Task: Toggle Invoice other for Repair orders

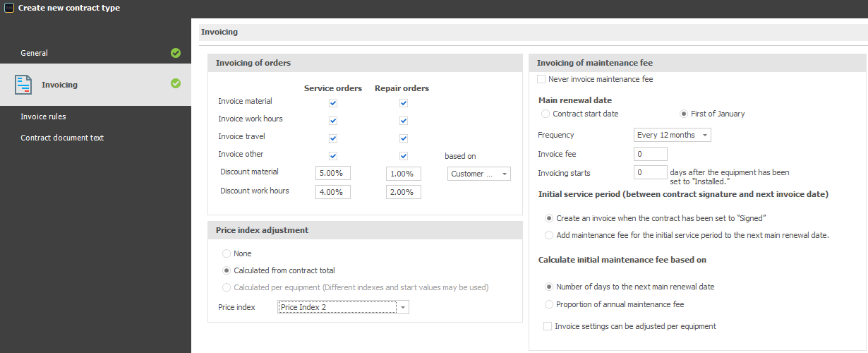Action: pos(404,156)
